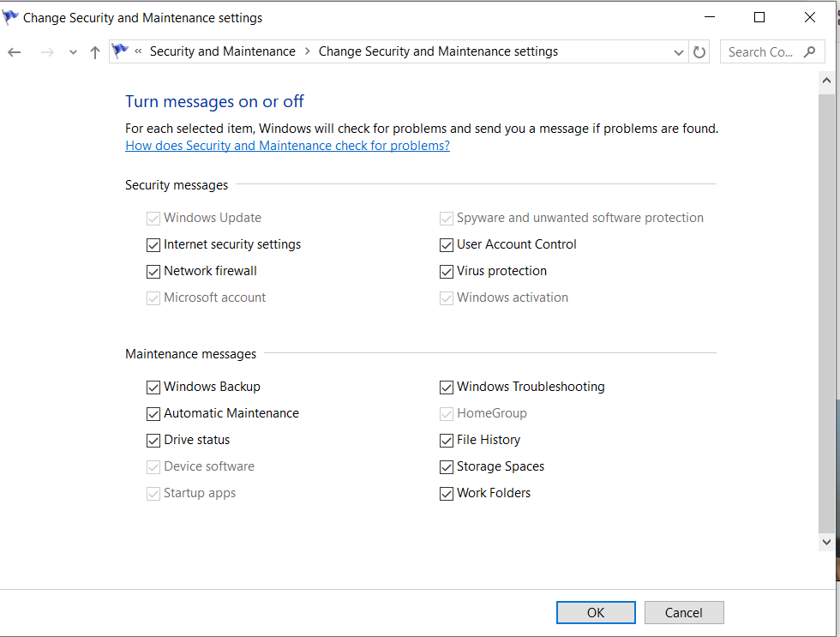The width and height of the screenshot is (840, 637).
Task: Click the window title flag icon
Action: 10,17
